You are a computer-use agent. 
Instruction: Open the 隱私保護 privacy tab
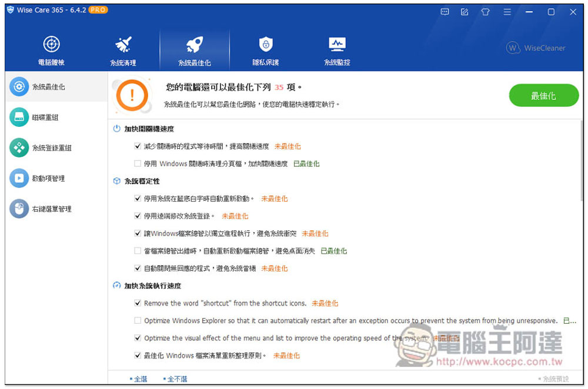coord(266,51)
